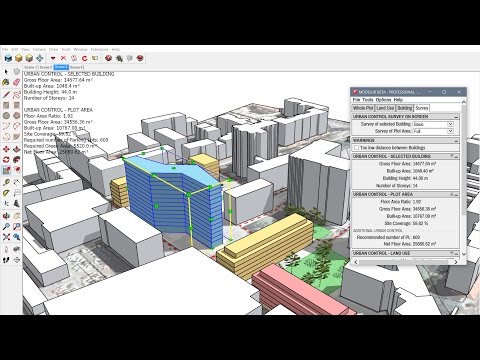The height and width of the screenshot is (360, 480).
Task: Select the Zoom Window tool
Action: click(17, 227)
